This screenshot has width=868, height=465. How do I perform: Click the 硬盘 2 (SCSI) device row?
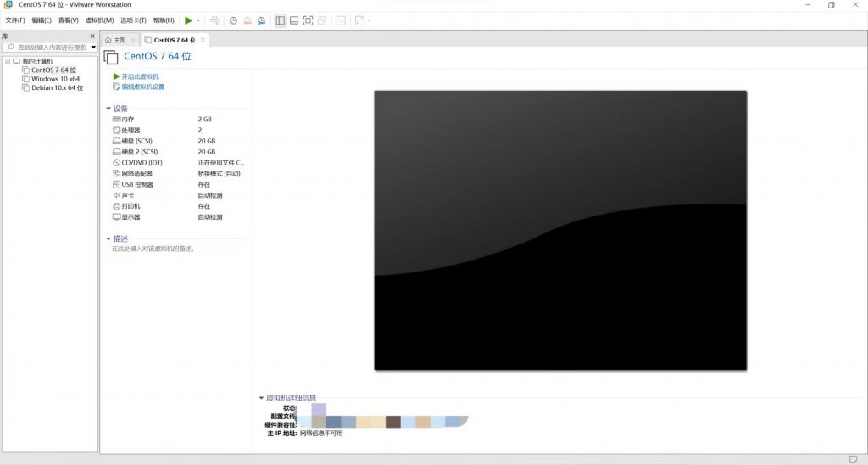coord(178,152)
